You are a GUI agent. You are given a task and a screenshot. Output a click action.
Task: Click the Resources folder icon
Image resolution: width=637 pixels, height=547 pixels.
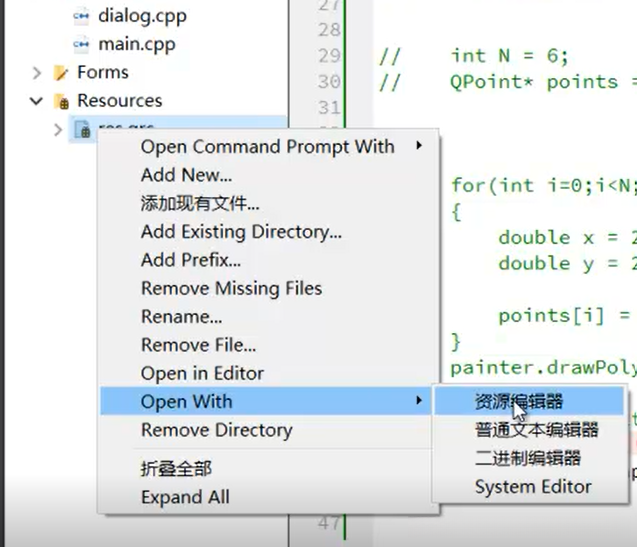click(x=61, y=101)
